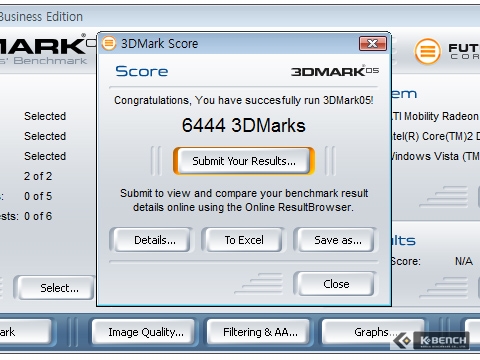Open the Graphs button in the main window

373,332
